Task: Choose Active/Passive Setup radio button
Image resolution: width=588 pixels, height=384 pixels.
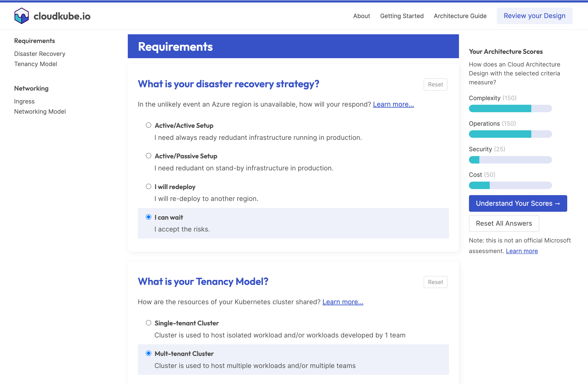Action: pyautogui.click(x=149, y=156)
